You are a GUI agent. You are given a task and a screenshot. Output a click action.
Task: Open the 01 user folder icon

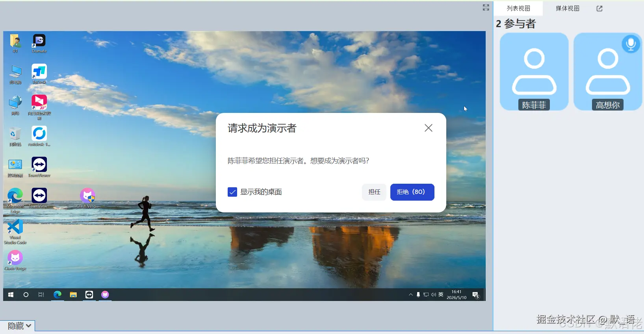pyautogui.click(x=15, y=44)
